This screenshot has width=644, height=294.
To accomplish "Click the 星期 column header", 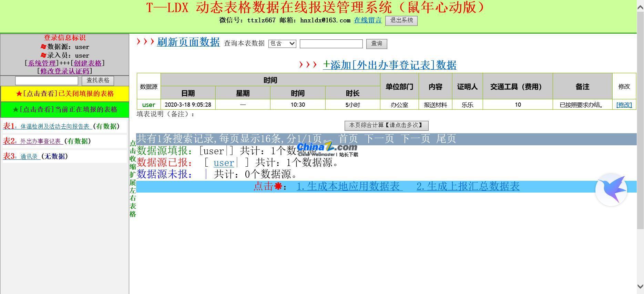I will click(243, 93).
